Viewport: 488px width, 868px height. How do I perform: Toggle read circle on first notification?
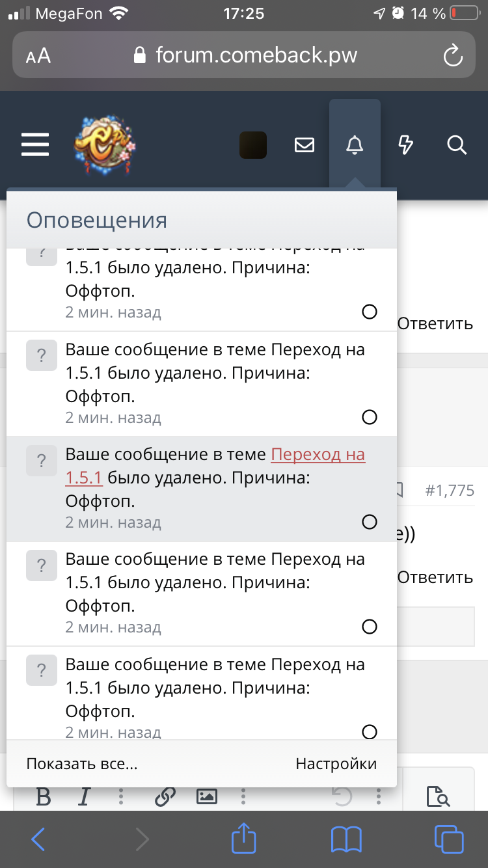369,312
